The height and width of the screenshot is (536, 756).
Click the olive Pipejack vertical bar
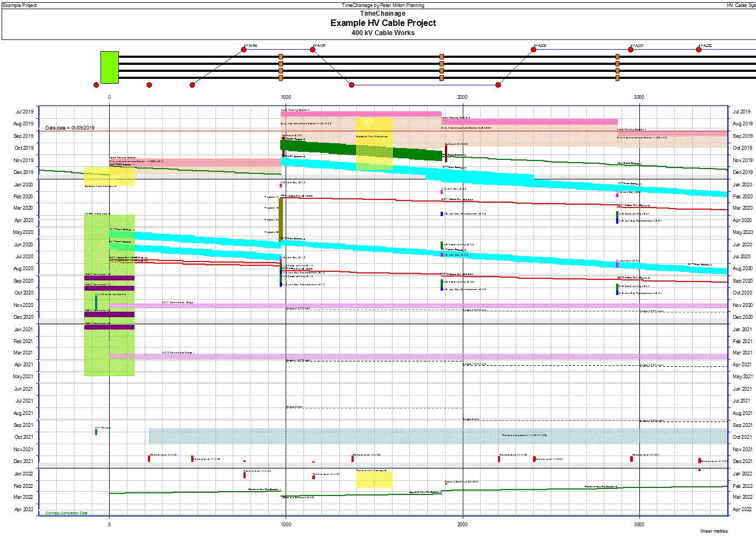pyautogui.click(x=281, y=220)
